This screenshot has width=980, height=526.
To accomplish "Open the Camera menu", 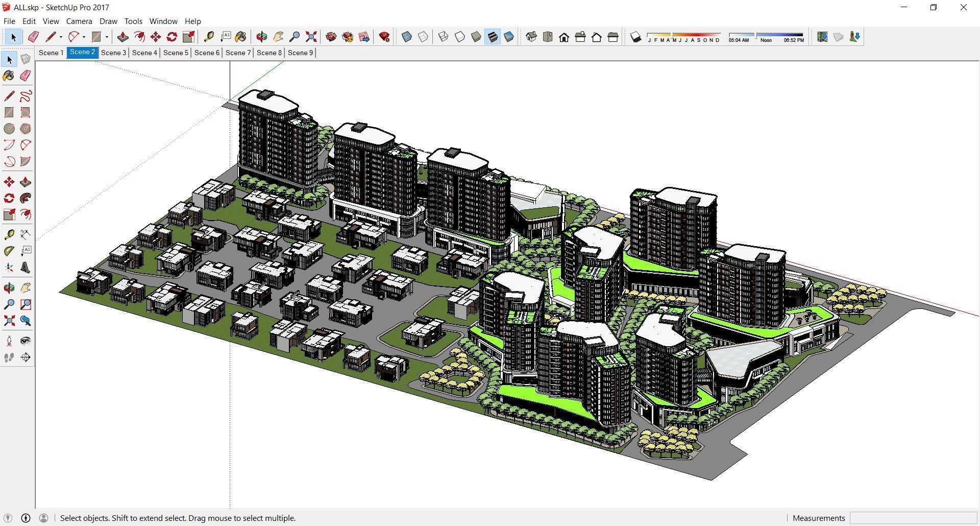I will pos(79,21).
